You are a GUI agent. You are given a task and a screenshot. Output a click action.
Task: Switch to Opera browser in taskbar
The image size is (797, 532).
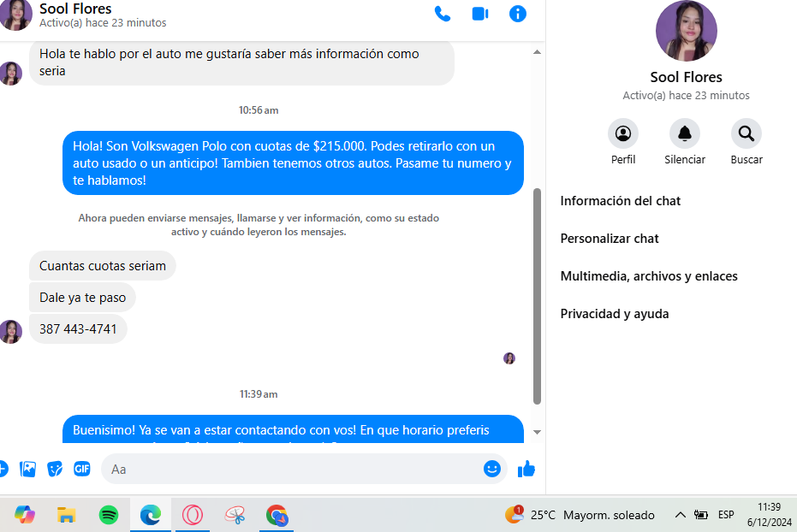pos(193,515)
